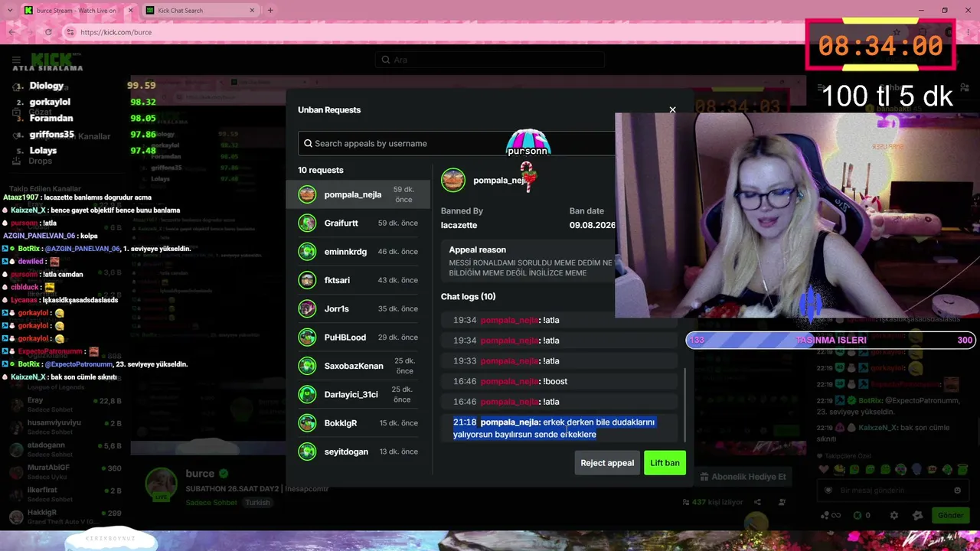Click Abonelik Hediye Et gift button
This screenshot has height=551, width=980.
pos(743,477)
